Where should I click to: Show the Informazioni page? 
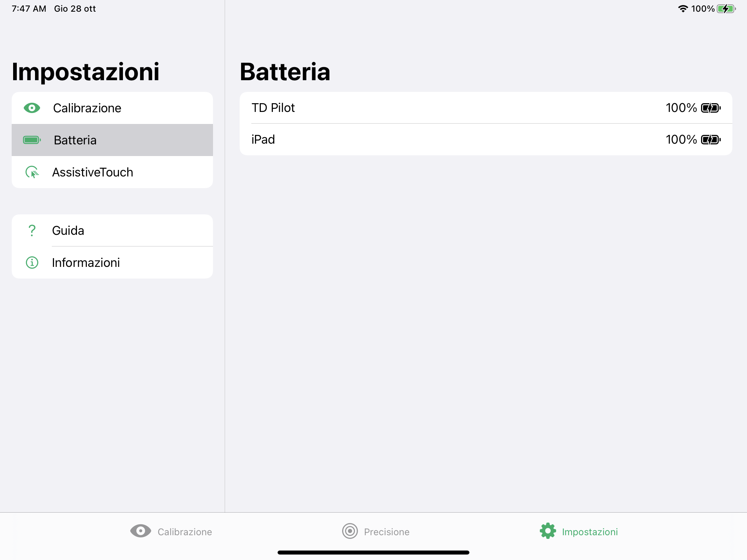coord(86,262)
